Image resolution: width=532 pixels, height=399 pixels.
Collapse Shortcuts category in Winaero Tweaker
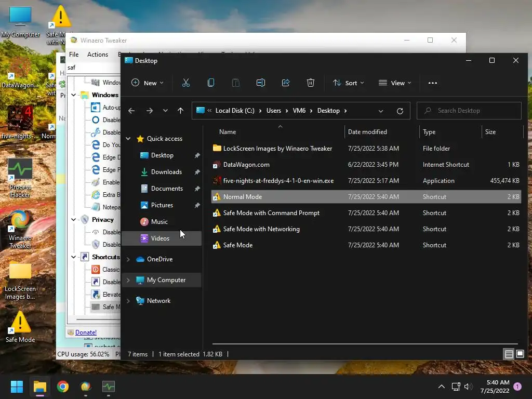click(74, 257)
